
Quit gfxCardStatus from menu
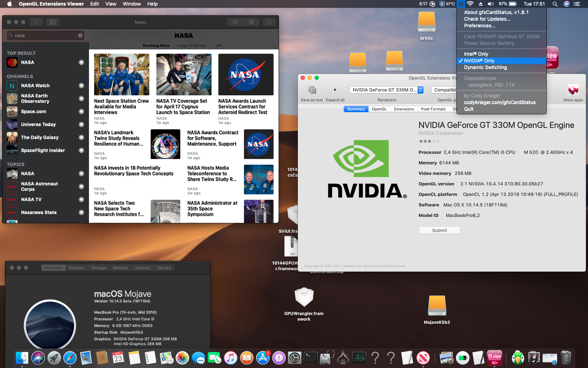[x=502, y=109]
